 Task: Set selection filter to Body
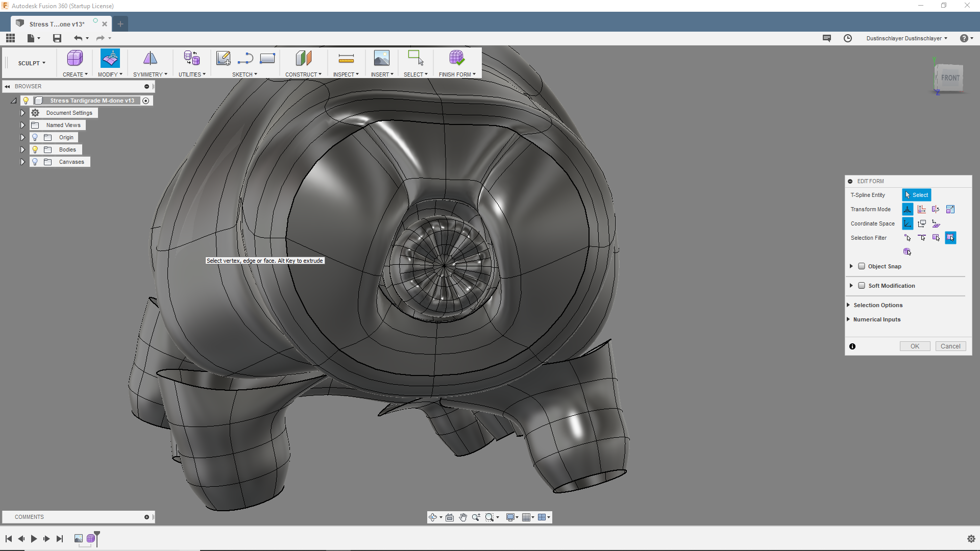click(x=908, y=252)
